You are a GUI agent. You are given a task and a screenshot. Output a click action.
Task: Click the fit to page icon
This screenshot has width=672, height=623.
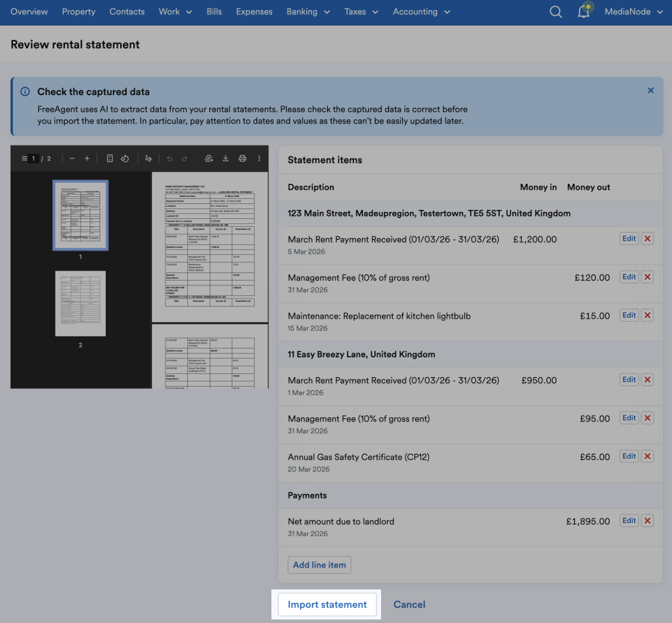pos(110,158)
